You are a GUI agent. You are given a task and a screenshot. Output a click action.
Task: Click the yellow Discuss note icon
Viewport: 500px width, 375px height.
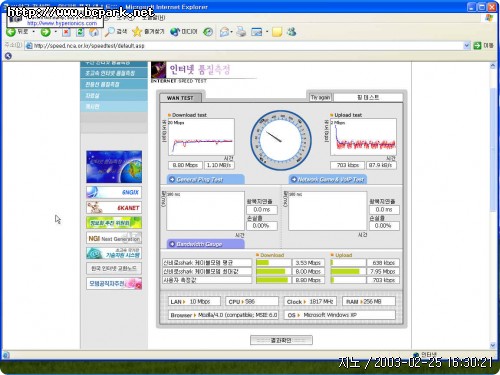pos(277,32)
